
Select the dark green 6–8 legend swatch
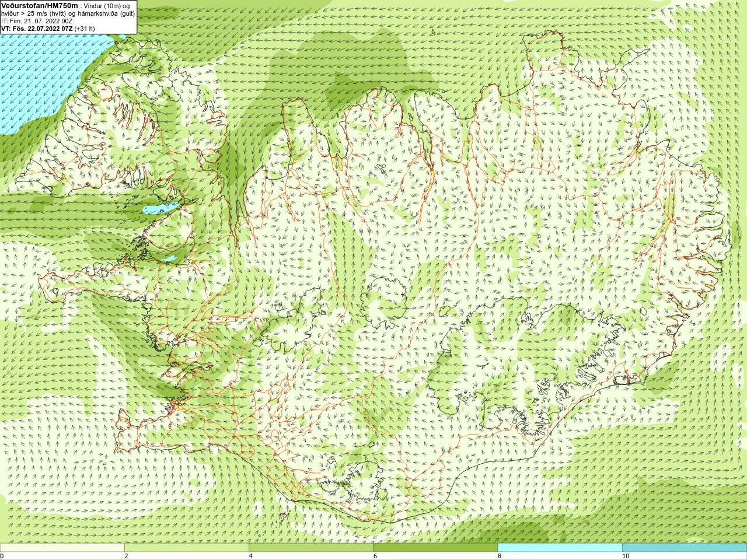pyautogui.click(x=435, y=548)
